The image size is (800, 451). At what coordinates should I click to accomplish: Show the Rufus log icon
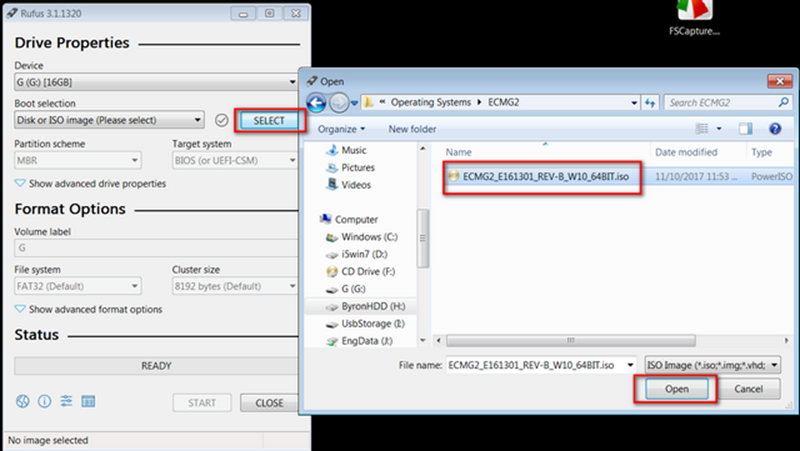click(88, 402)
